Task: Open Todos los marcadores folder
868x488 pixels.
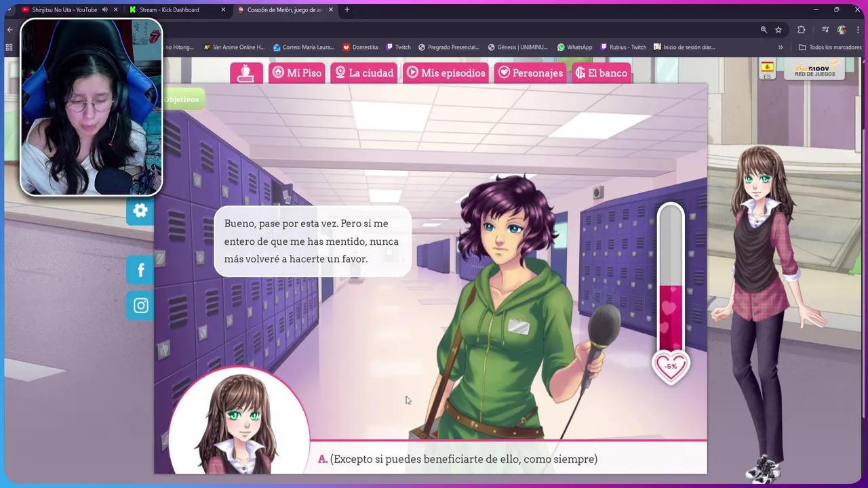Action: (x=830, y=47)
